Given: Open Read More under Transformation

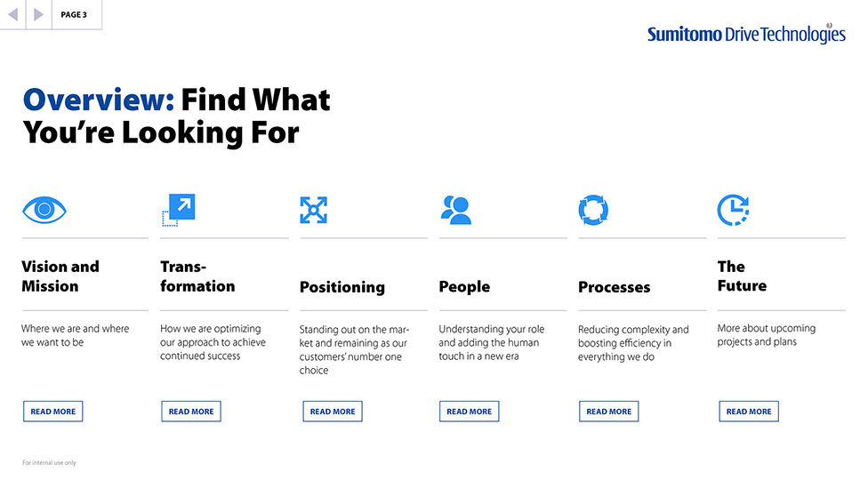Looking at the screenshot, I should click(191, 412).
